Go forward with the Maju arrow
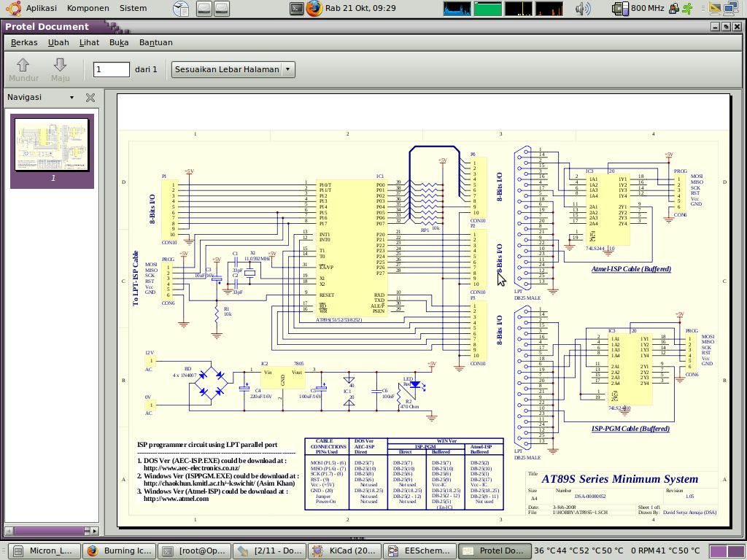The height and width of the screenshot is (560, 747). (60, 69)
